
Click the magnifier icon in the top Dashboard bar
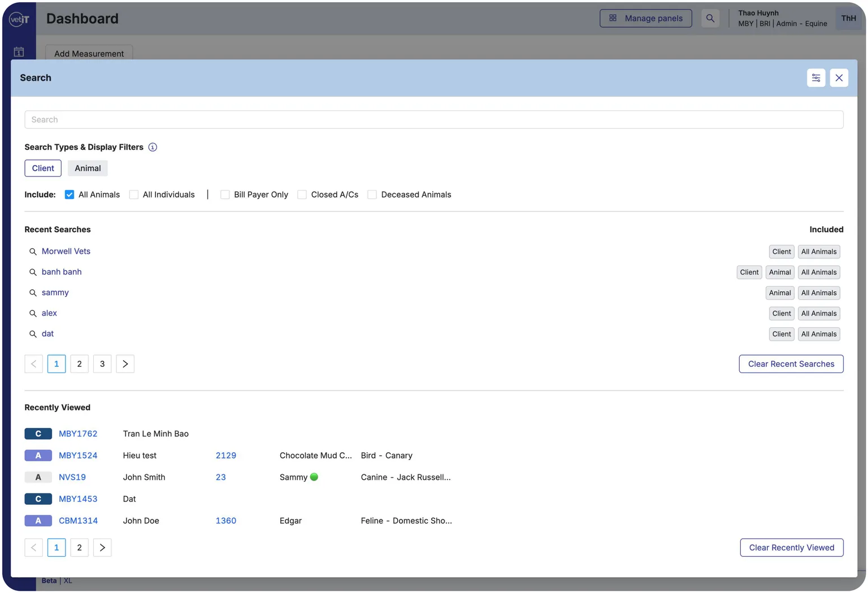[710, 18]
